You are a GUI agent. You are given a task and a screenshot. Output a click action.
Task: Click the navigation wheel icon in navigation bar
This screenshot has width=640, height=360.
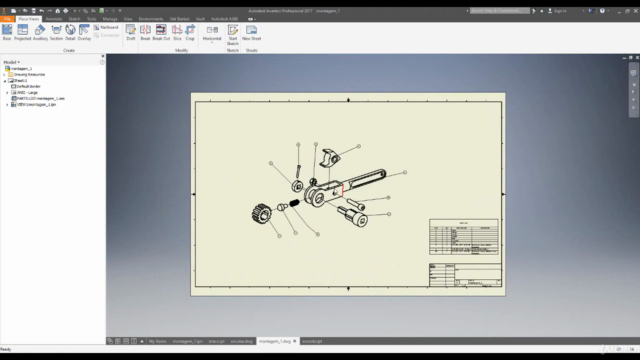tap(633, 73)
